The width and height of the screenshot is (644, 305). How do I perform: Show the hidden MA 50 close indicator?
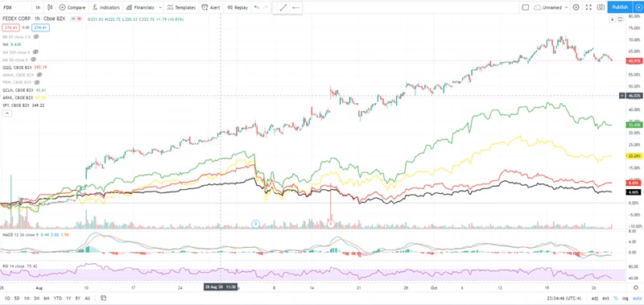[x=33, y=60]
